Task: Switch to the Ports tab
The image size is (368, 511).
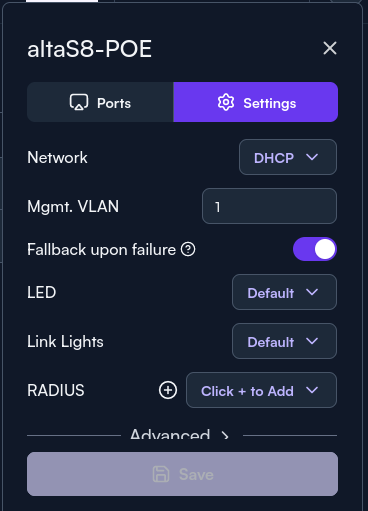Action: point(100,102)
